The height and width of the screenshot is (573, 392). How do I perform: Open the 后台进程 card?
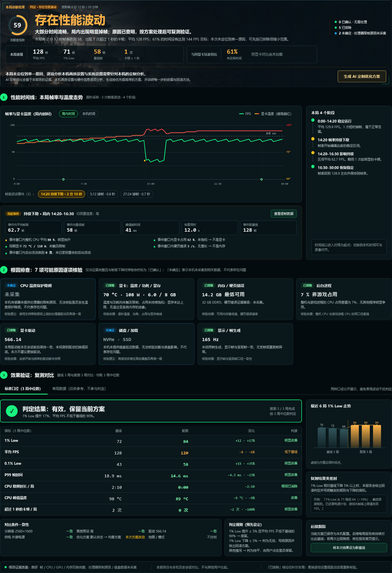point(344,299)
